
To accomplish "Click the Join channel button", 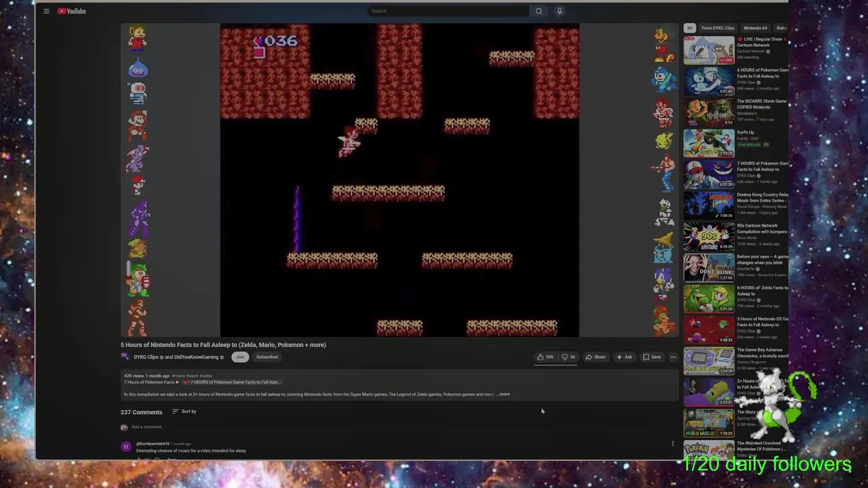I will pos(240,357).
